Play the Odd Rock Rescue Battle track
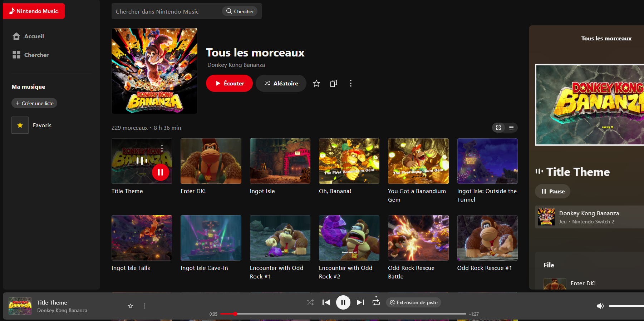Viewport: 644px width, 321px height. [x=418, y=238]
